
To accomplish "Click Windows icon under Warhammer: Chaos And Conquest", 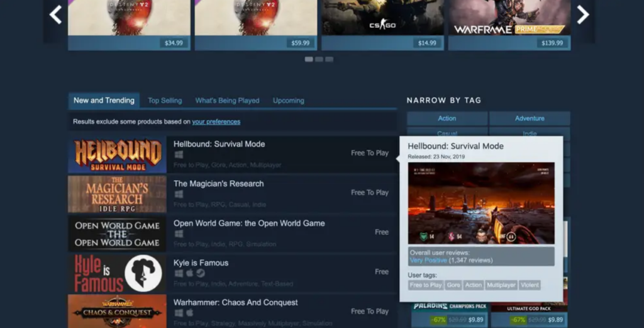I will pos(179,313).
